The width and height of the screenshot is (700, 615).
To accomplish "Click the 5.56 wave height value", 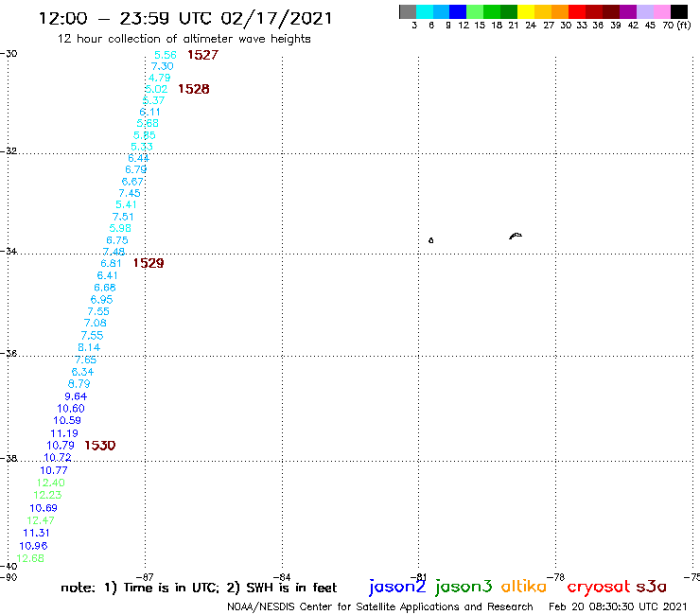I will point(166,55).
